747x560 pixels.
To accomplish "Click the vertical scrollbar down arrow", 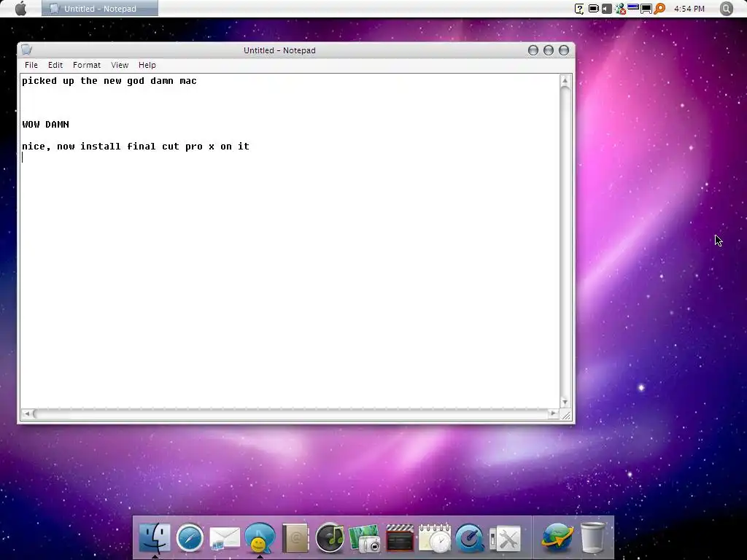I will (x=565, y=402).
